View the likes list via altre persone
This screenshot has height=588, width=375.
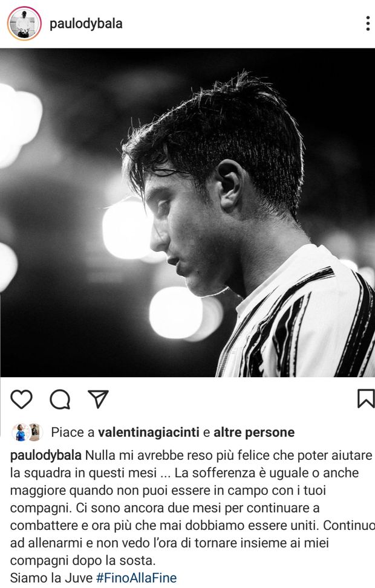pyautogui.click(x=254, y=432)
